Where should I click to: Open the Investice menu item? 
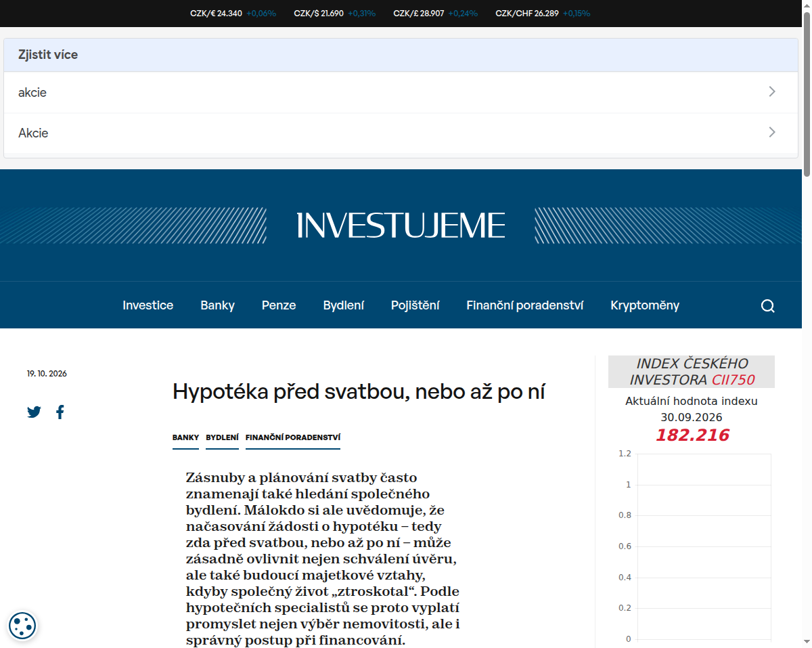pos(148,305)
